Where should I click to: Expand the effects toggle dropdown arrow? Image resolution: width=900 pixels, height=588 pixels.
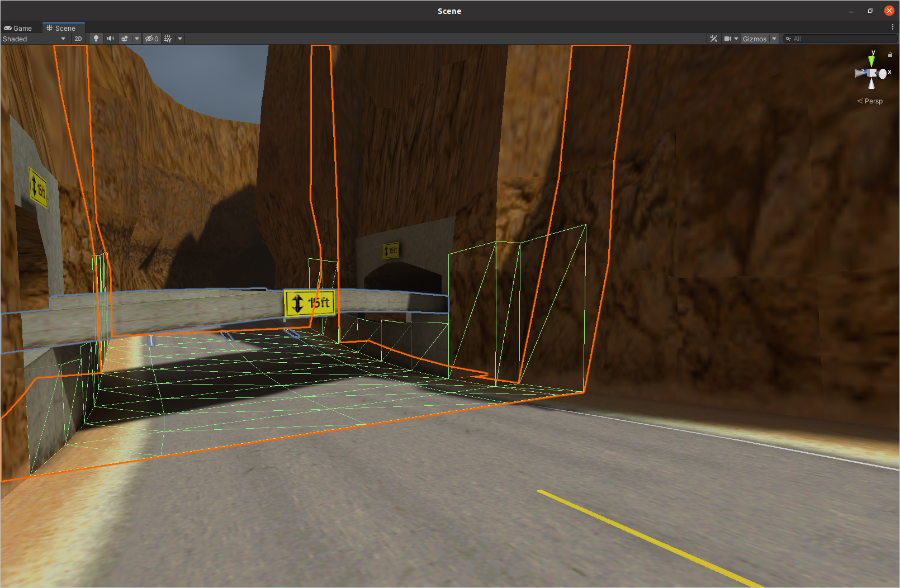point(136,38)
